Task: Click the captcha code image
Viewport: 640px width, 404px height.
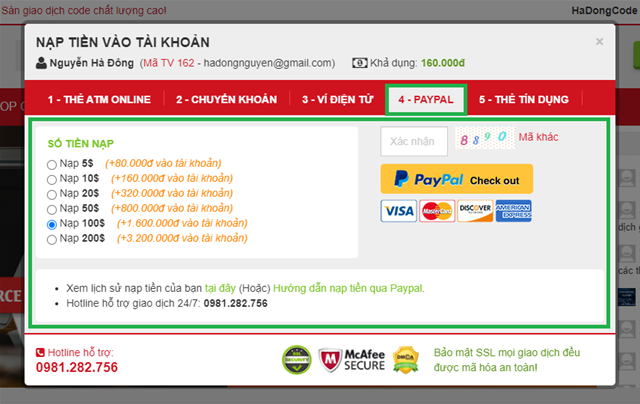Action: [485, 138]
